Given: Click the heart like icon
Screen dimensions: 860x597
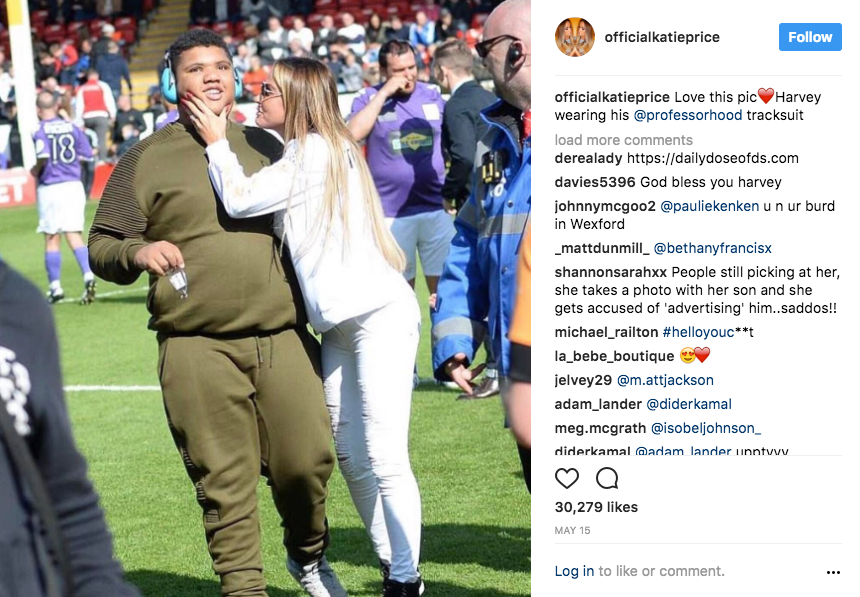Looking at the screenshot, I should (x=567, y=478).
